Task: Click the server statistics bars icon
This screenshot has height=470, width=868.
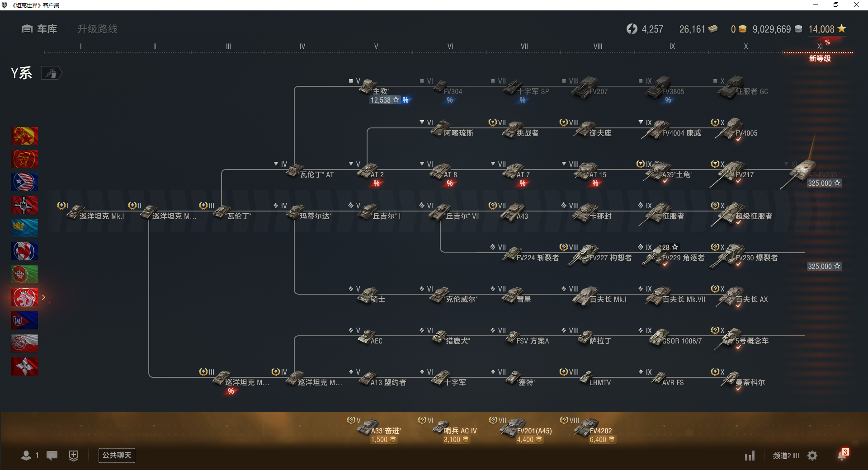Action: click(750, 456)
